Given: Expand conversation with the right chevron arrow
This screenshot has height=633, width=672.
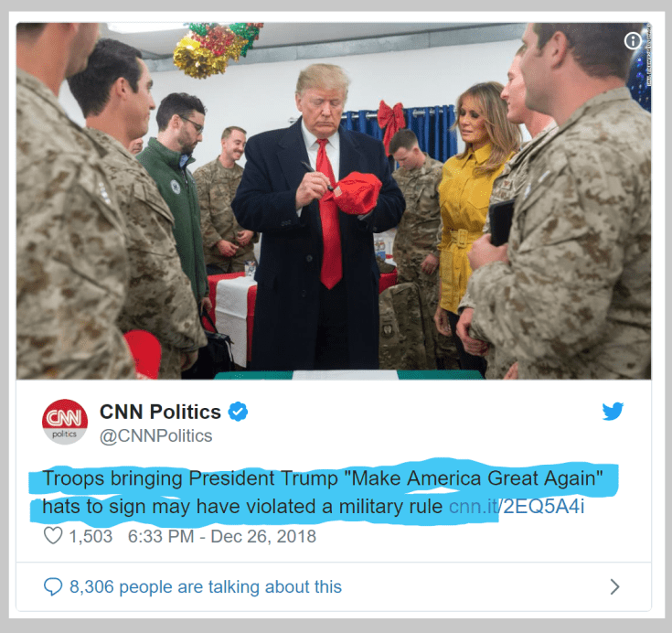Looking at the screenshot, I should [614, 586].
